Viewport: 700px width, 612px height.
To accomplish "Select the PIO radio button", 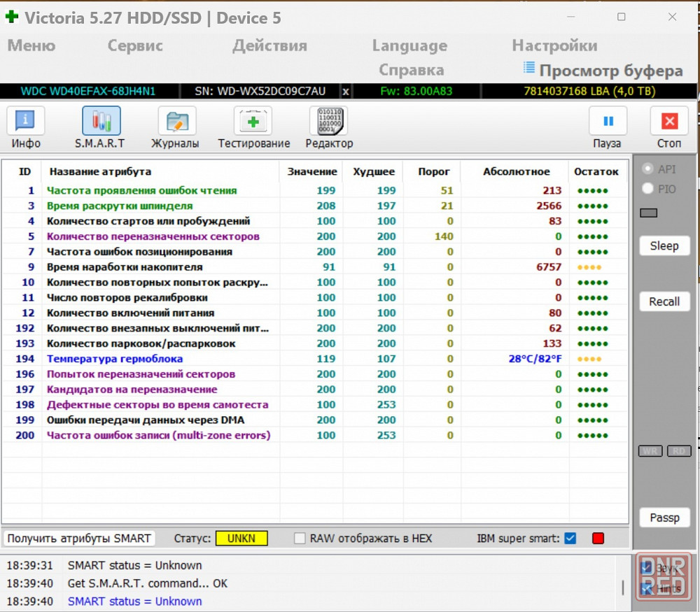I will 647,189.
